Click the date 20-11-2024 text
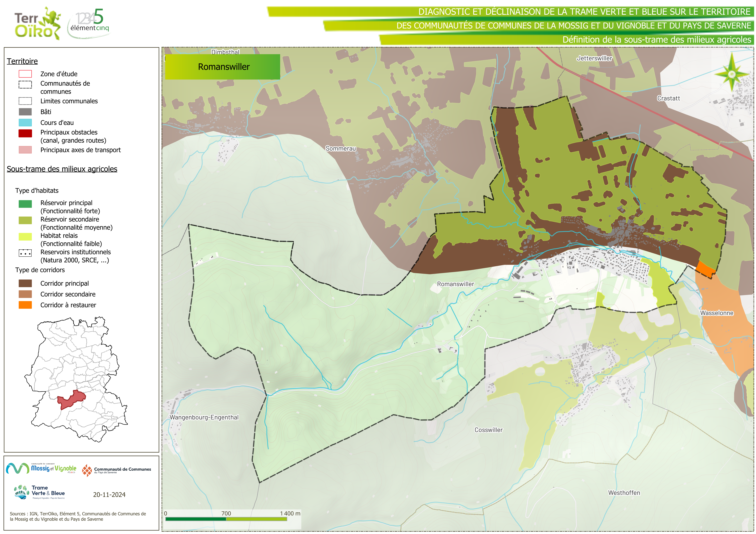Viewport: 756px width, 534px height. point(109,495)
